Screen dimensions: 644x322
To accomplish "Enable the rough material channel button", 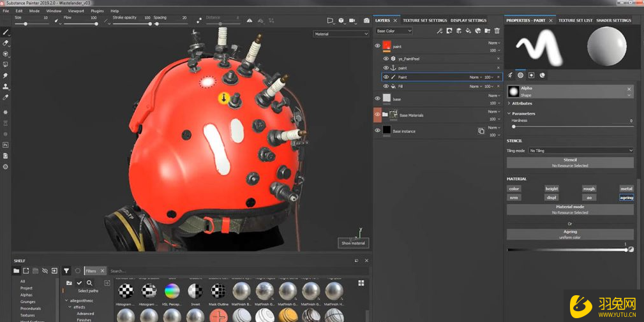I will click(x=588, y=189).
